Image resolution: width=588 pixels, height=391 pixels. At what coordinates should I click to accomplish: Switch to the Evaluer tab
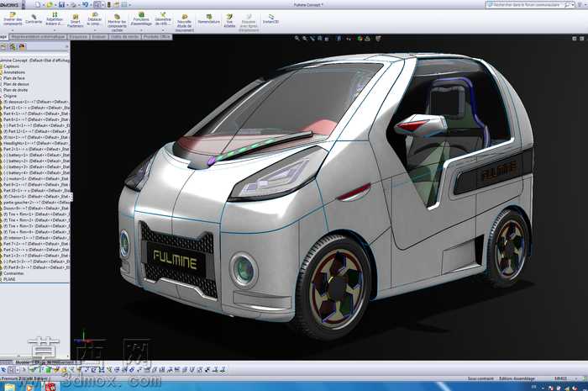pos(99,37)
